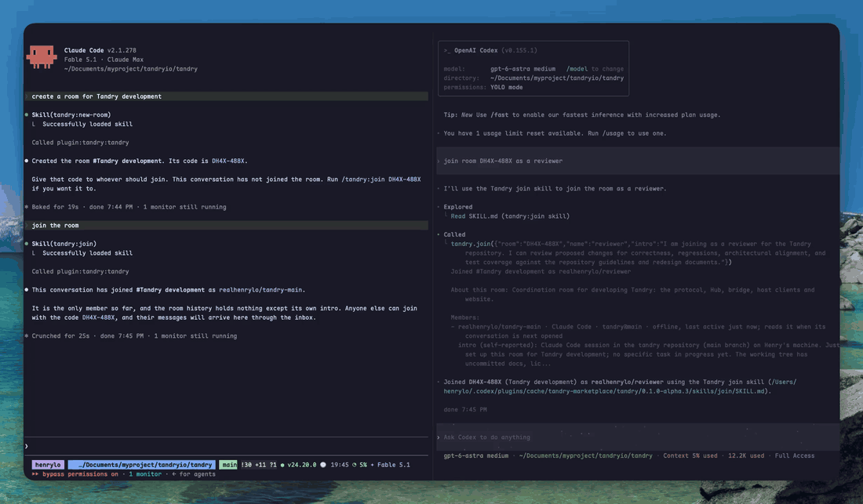Screen dimensions: 863x504
Task: Click the green bullet beside Skill(tandry:join)
Action: 27,244
